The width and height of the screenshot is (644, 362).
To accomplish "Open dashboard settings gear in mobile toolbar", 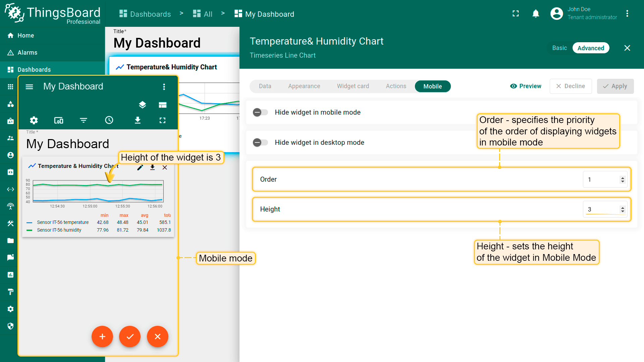I will click(x=34, y=120).
